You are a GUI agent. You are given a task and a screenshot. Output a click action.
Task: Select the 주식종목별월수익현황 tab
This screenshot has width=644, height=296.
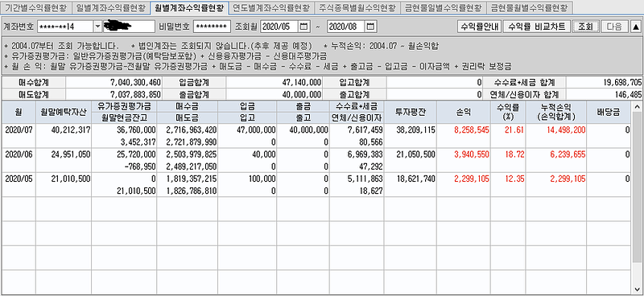pos(357,8)
